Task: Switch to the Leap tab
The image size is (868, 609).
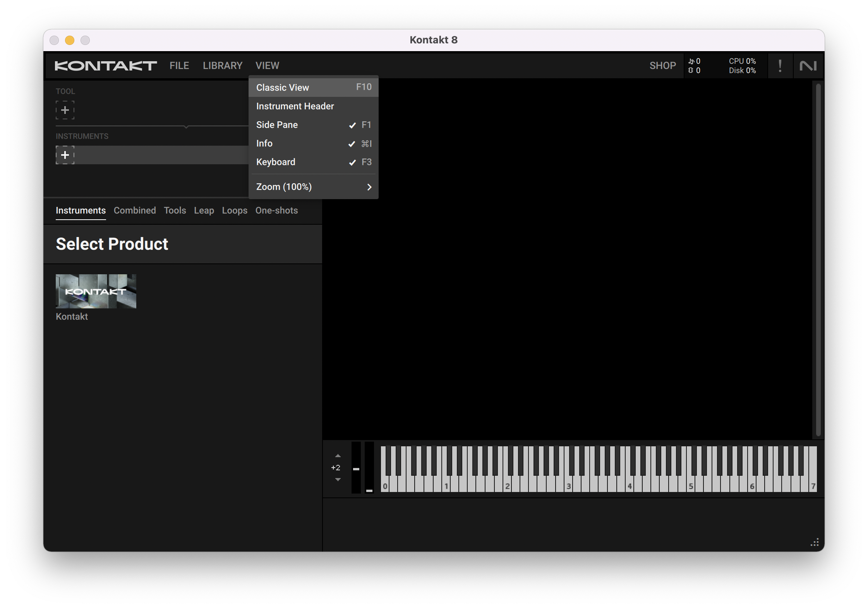Action: pos(204,210)
